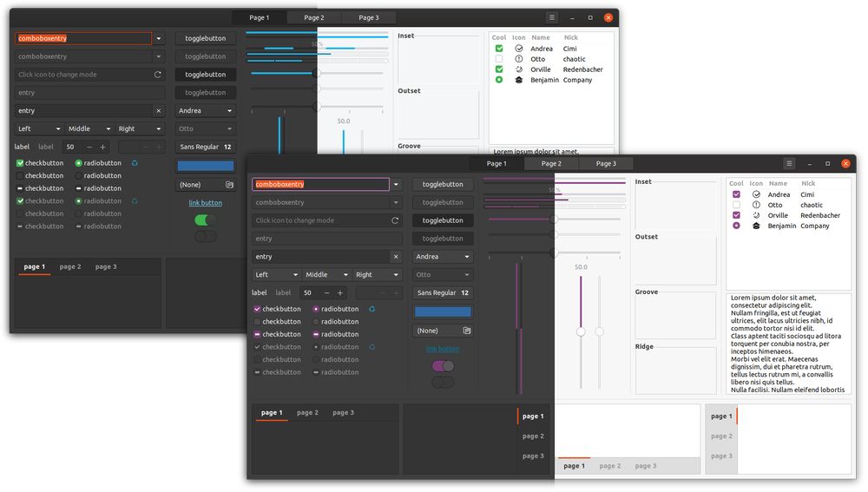Select the first green radiobutton
The width and height of the screenshot is (868, 492).
79,163
